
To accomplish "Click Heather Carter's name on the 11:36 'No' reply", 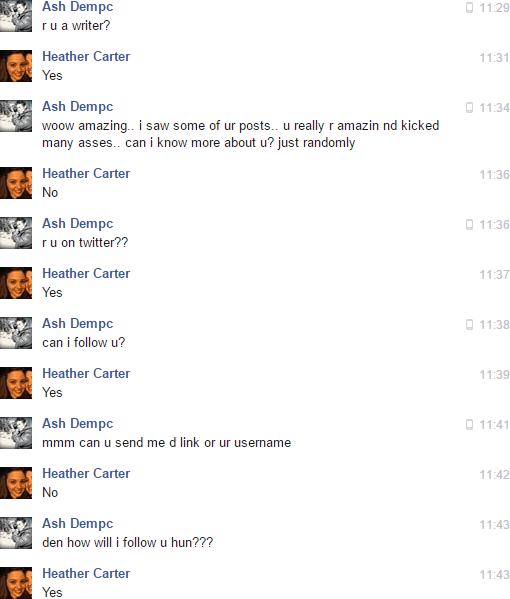I will [86, 173].
